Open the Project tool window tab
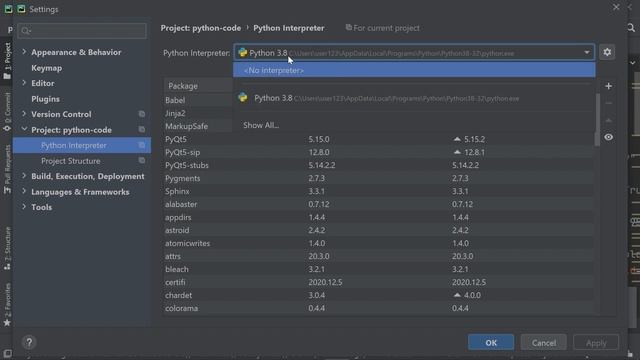640x360 pixels. click(x=7, y=60)
